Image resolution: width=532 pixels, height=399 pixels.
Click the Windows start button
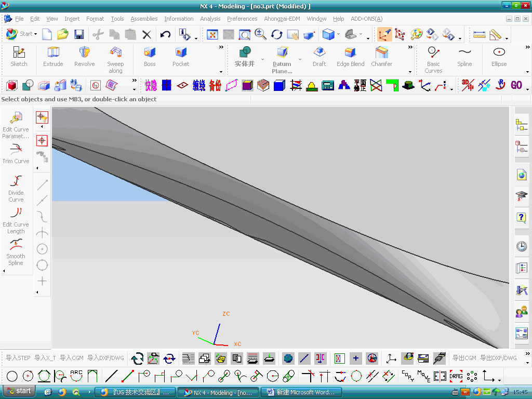(19, 391)
